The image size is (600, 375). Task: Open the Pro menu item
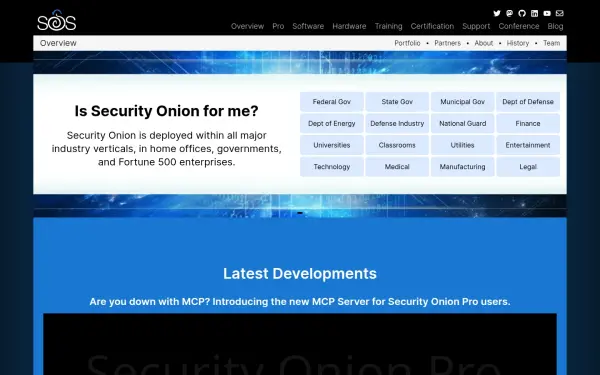[x=278, y=26]
